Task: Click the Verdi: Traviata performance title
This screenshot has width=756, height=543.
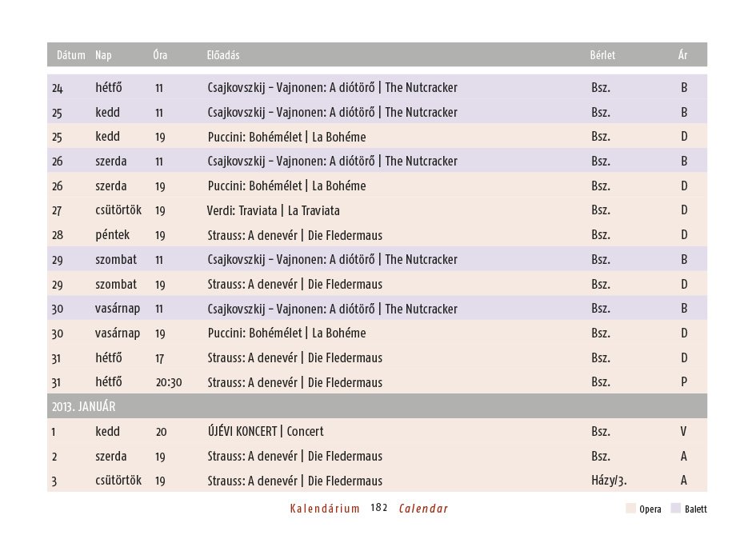Action: pyautogui.click(x=273, y=210)
